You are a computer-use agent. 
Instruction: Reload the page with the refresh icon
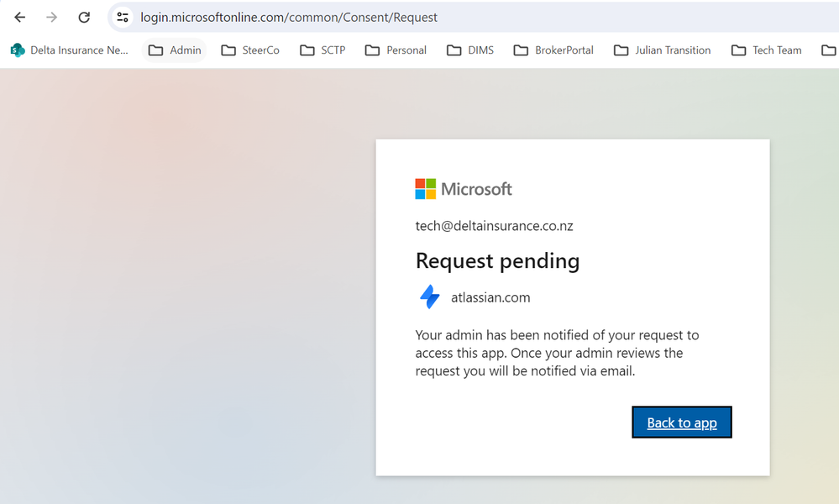coord(84,17)
